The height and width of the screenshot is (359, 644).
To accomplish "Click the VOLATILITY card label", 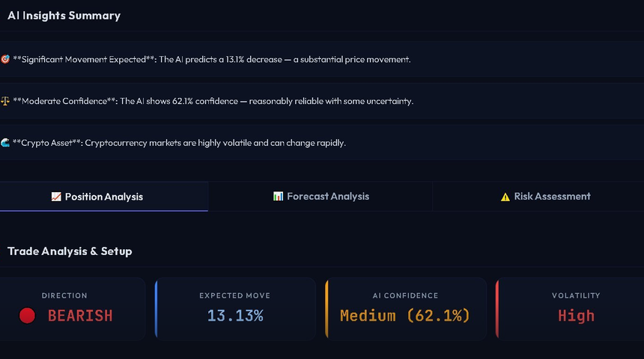I will 576,295.
